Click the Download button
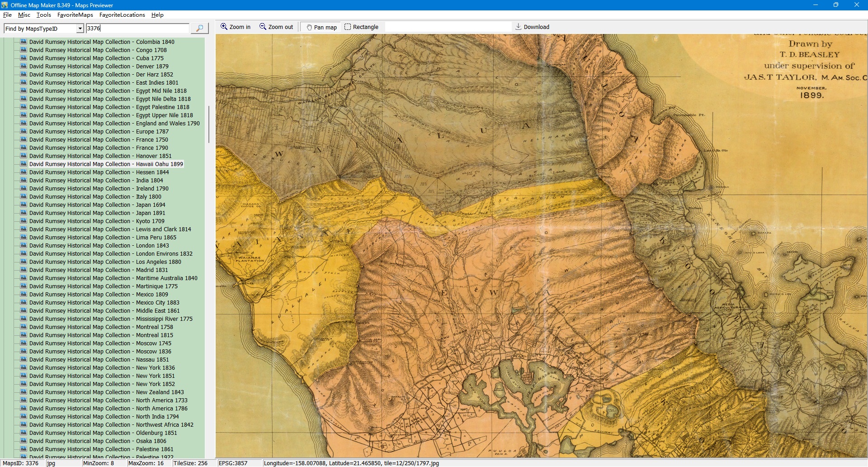868x467 pixels. point(532,27)
